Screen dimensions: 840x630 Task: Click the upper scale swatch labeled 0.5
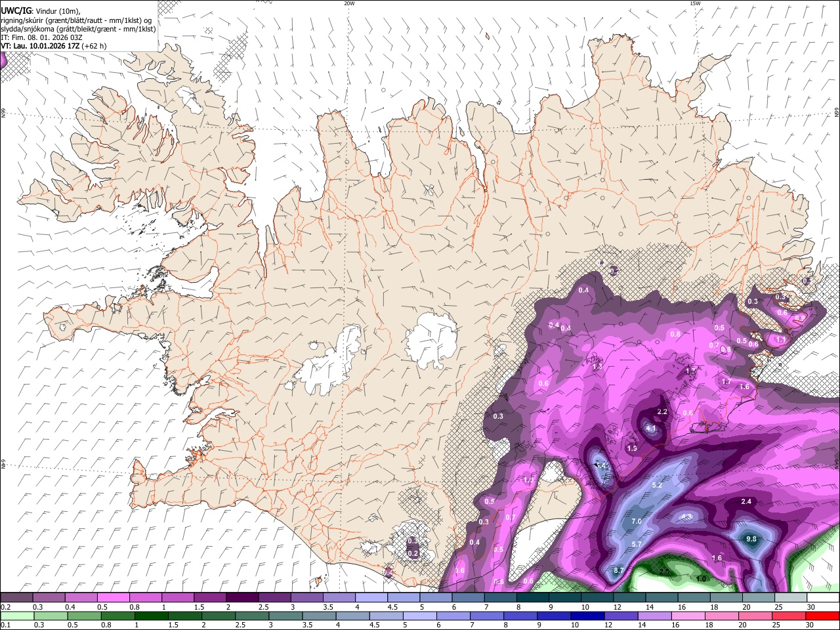(x=113, y=597)
